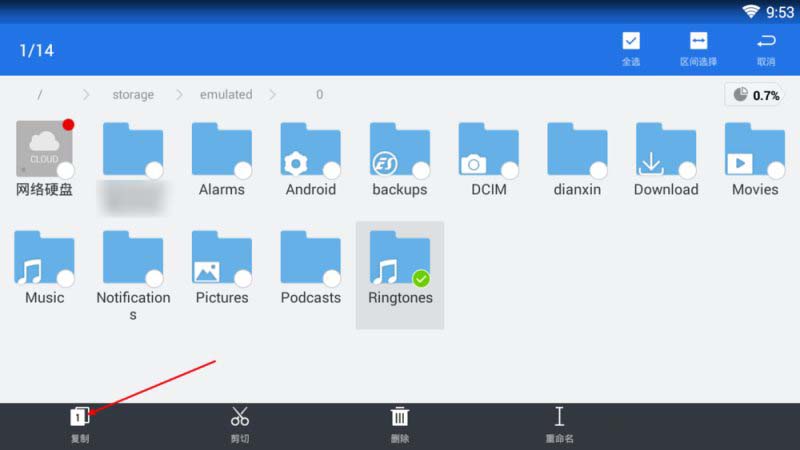Screen dimensions: 800x450
Task: Uncheck the green Ringtones selection mark
Action: 421,279
